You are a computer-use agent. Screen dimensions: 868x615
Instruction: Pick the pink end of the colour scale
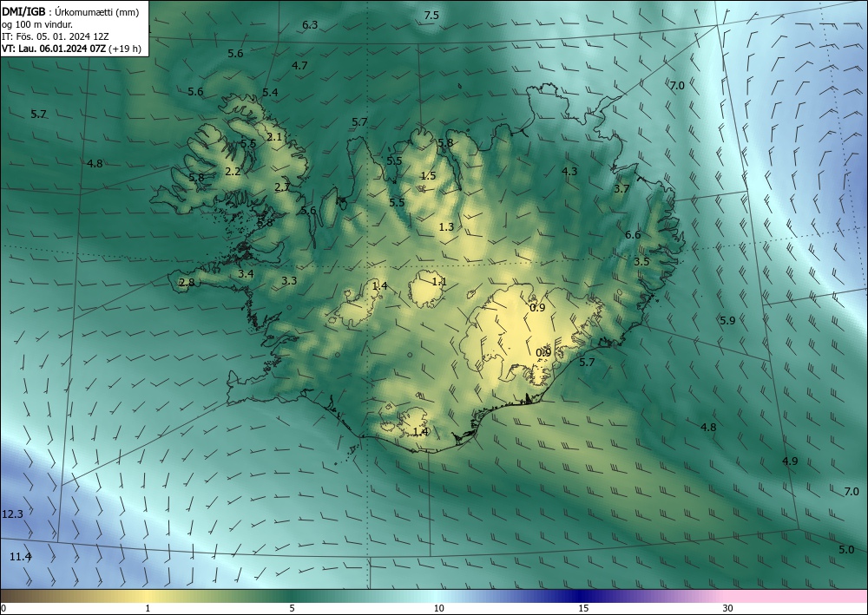[x=797, y=596]
